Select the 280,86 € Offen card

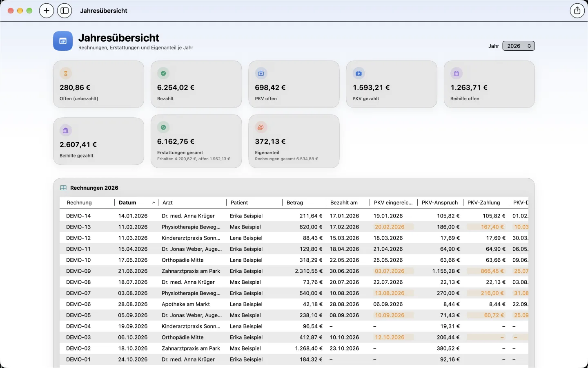tap(98, 84)
